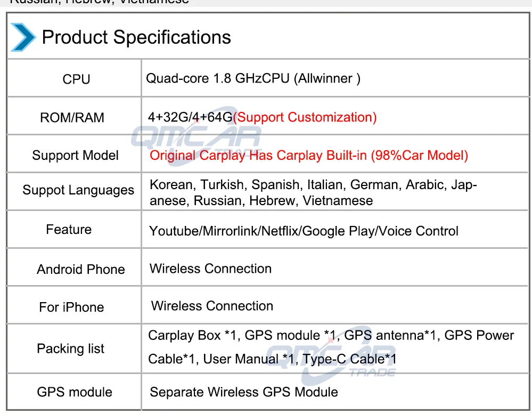The image size is (532, 414).
Task: Click the Suppot Languages label
Action: [x=78, y=190]
